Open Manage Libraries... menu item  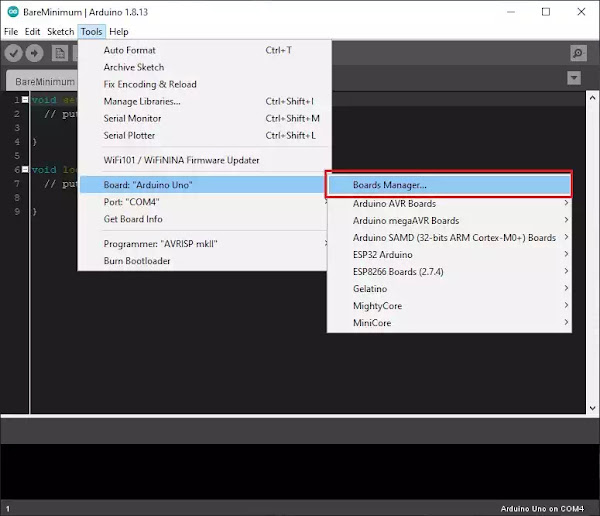point(204,101)
